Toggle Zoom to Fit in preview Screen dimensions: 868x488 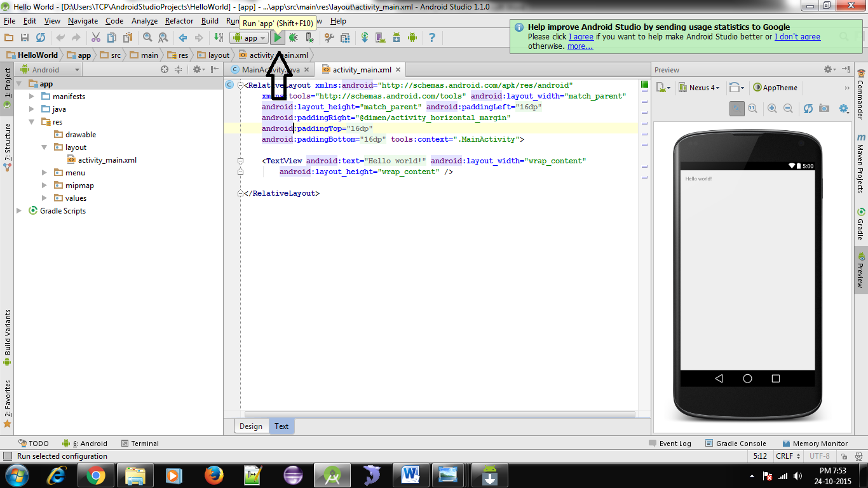(736, 109)
